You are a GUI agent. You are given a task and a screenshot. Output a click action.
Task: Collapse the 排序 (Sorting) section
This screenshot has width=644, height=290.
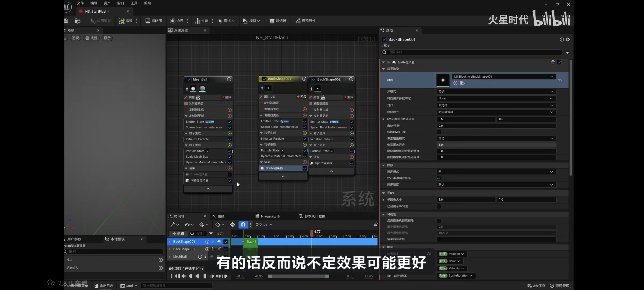point(383,165)
